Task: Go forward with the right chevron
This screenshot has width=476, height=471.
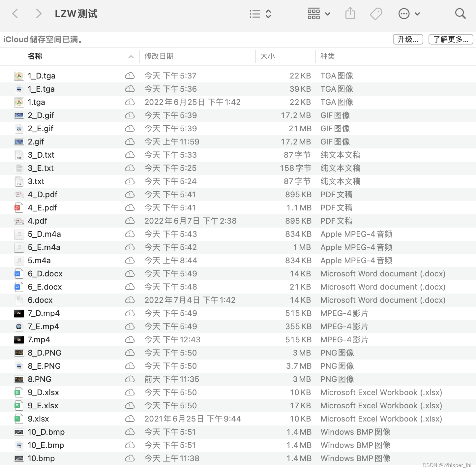Action: pyautogui.click(x=39, y=14)
